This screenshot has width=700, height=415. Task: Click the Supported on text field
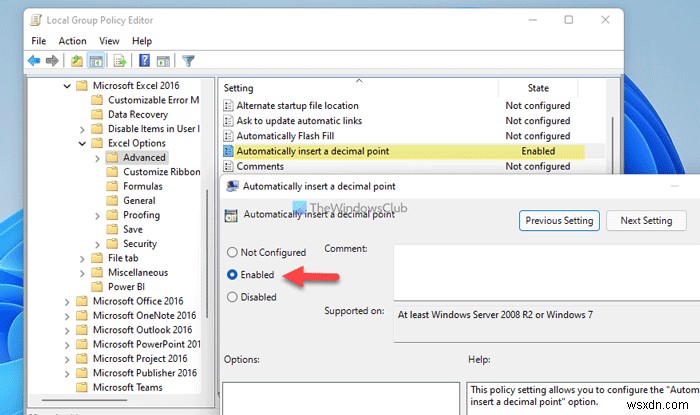[546, 324]
